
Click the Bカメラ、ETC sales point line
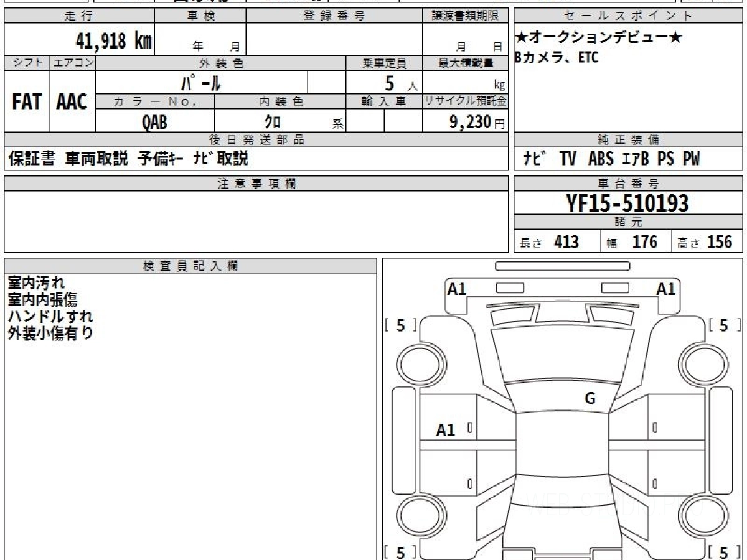[x=557, y=58]
